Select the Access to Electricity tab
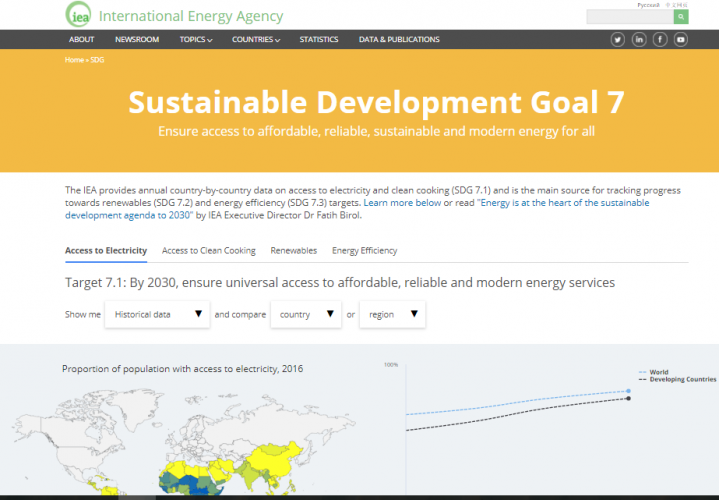 tap(106, 250)
